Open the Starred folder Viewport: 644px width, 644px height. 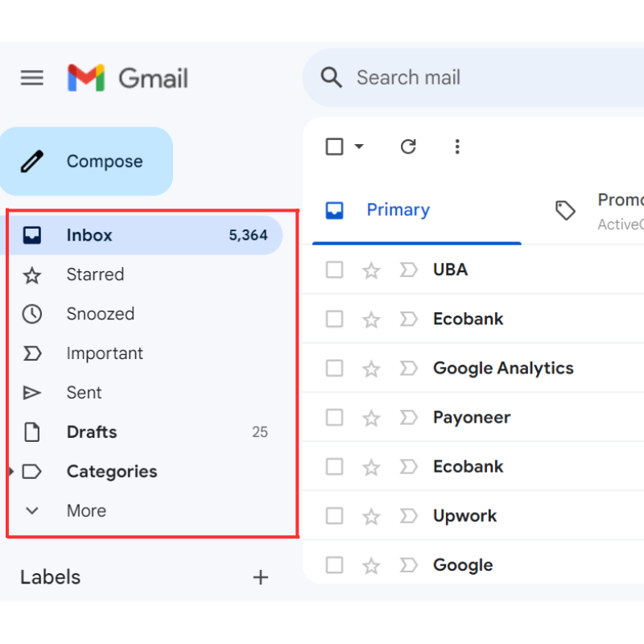pos(142,275)
